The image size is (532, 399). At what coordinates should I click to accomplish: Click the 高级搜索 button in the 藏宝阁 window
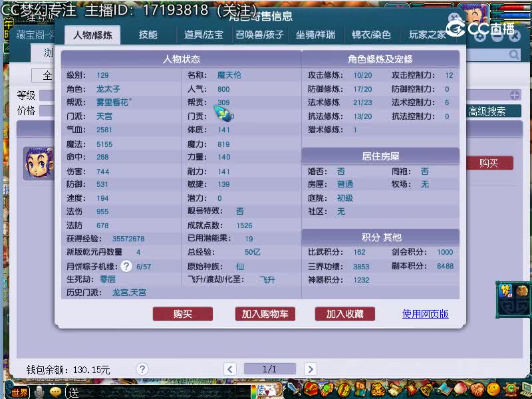(x=493, y=111)
